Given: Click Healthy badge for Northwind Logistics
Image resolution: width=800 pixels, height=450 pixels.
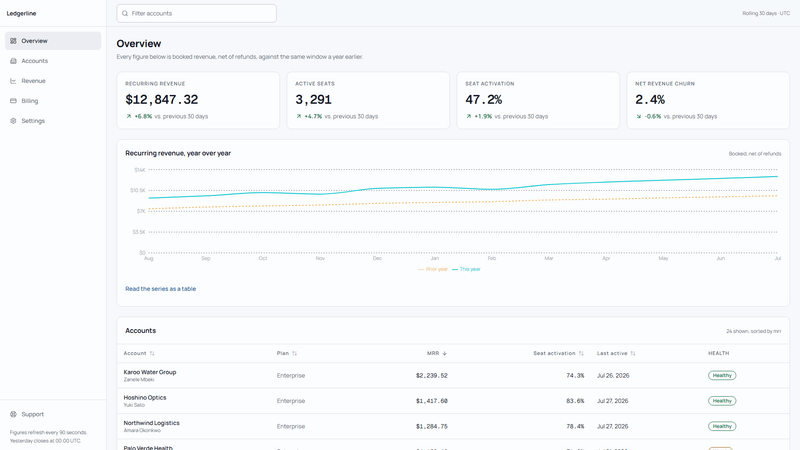Looking at the screenshot, I should 722,426.
